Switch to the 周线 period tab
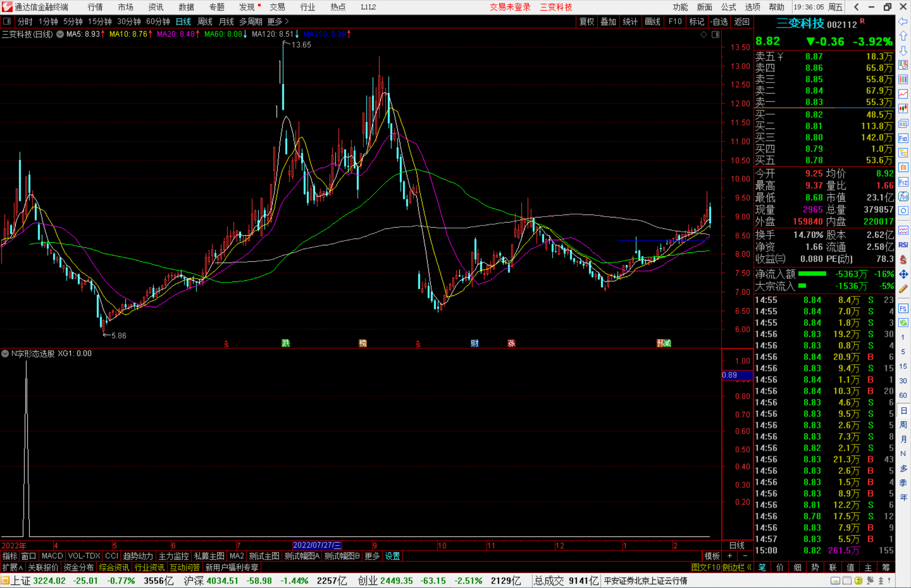The height and width of the screenshot is (588, 911). click(x=205, y=21)
